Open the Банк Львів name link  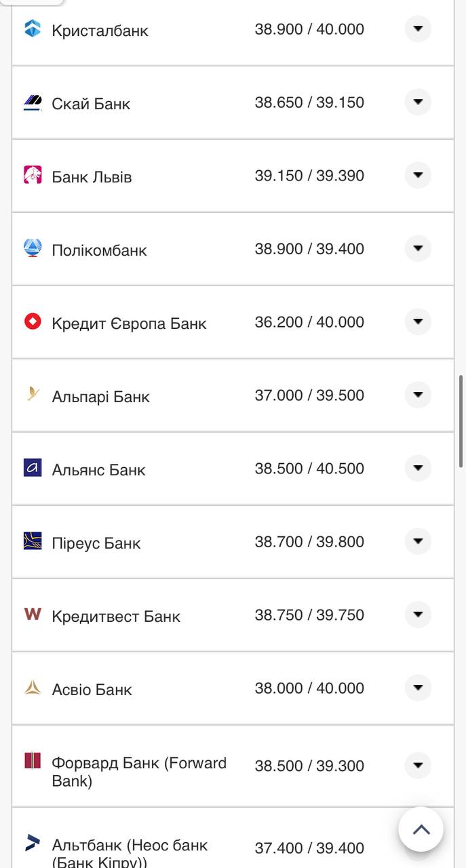click(92, 177)
